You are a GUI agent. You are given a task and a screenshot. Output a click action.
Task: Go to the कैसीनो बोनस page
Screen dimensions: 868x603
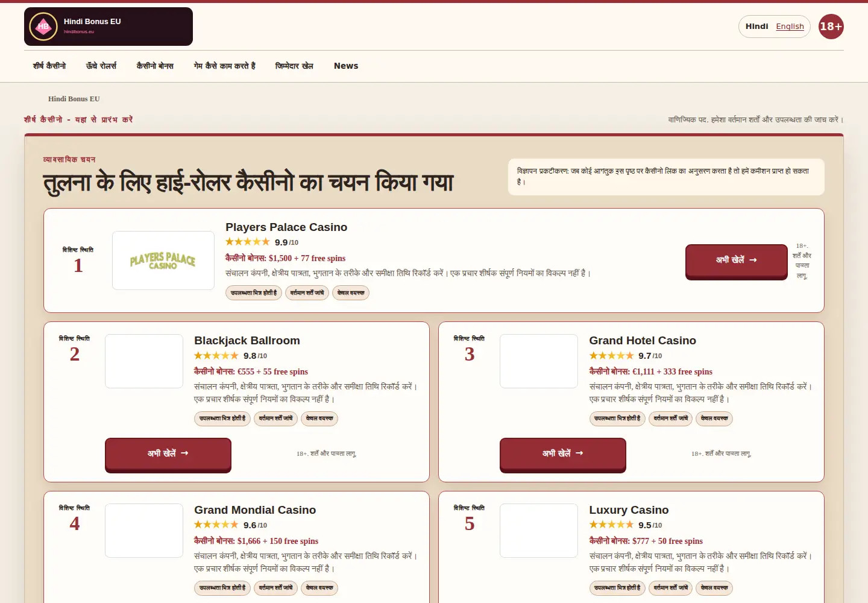155,66
